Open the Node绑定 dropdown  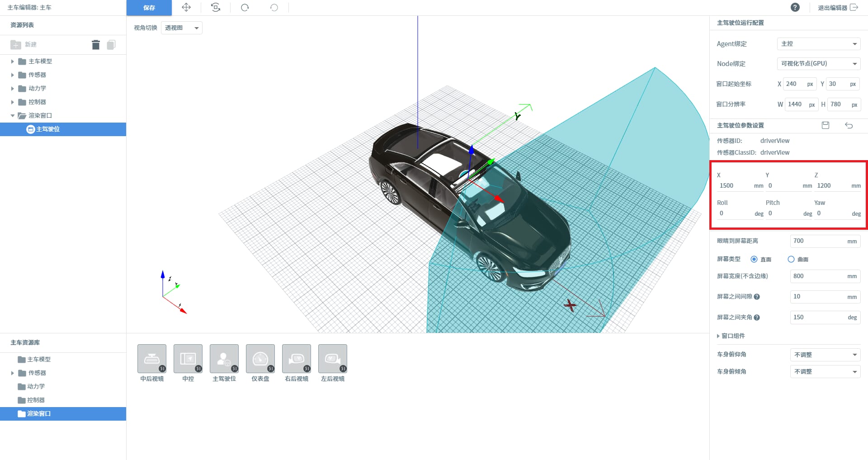(x=819, y=64)
